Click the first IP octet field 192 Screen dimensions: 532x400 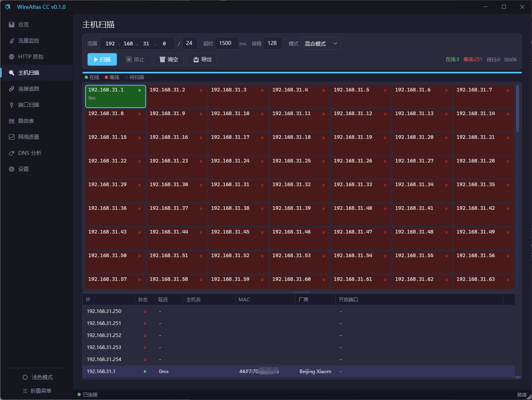click(x=110, y=43)
